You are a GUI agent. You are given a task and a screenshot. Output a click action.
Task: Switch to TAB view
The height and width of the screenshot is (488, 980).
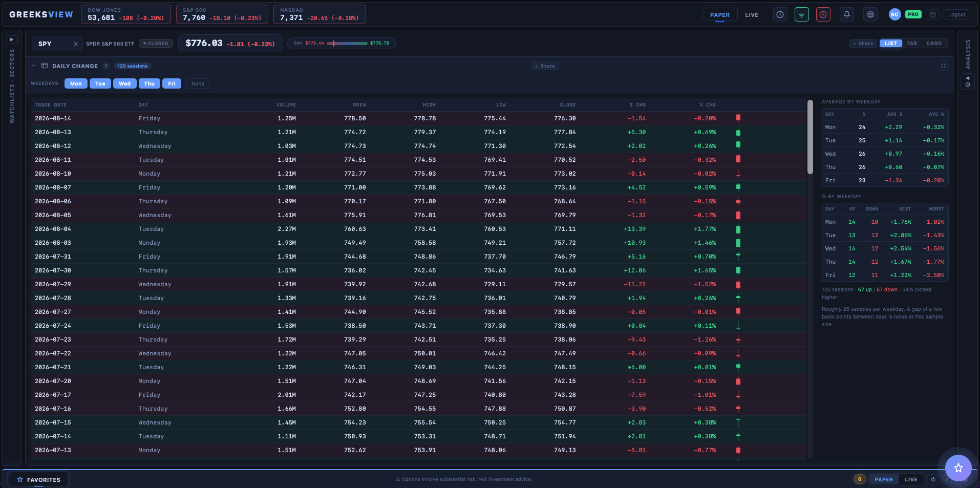click(912, 44)
